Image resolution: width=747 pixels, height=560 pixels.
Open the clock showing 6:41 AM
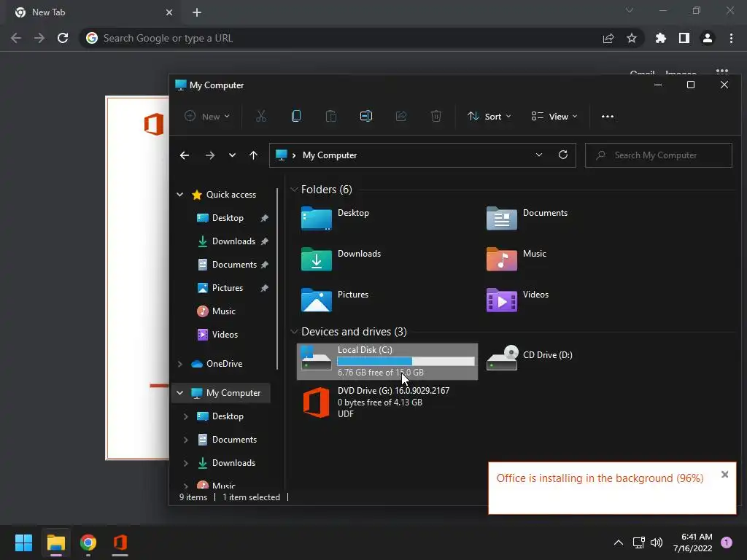point(693,542)
